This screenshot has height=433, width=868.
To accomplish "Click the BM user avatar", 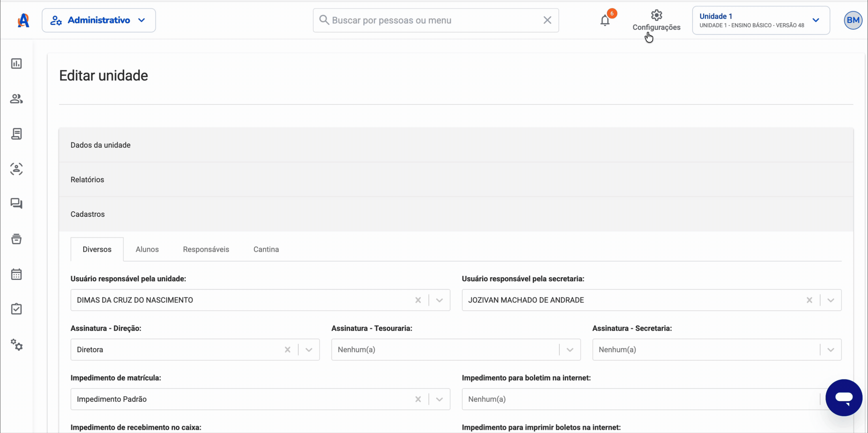I will click(x=853, y=20).
